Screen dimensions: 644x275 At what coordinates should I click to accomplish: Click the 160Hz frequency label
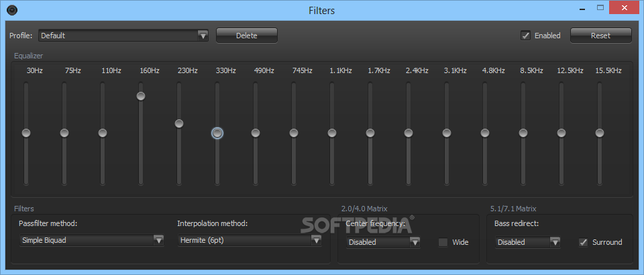[x=150, y=70]
